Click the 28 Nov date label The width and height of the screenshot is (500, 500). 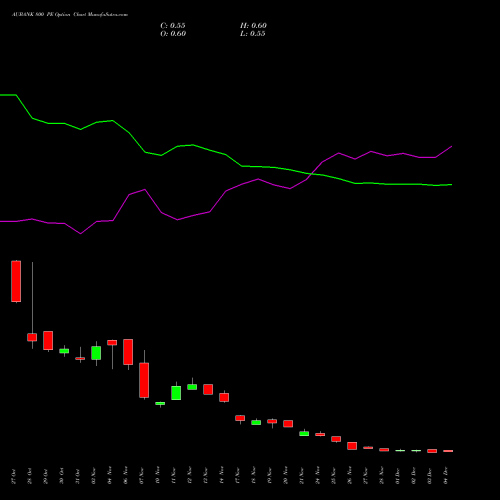[x=382, y=476]
